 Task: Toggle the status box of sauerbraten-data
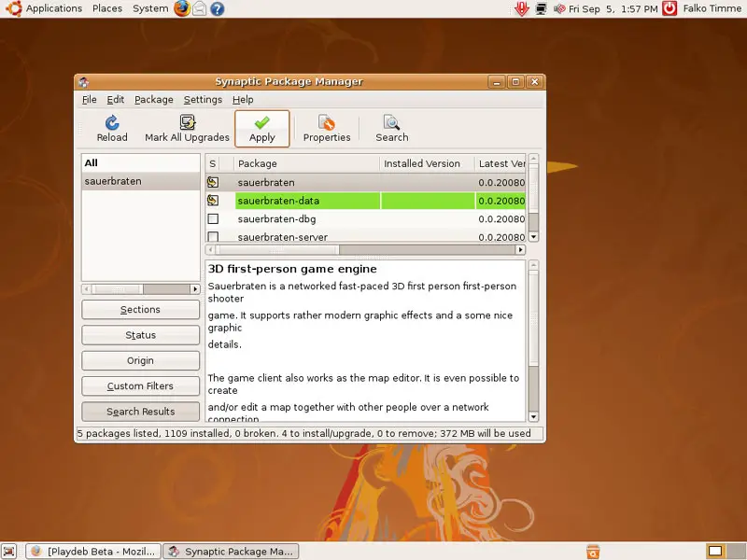tap(213, 201)
